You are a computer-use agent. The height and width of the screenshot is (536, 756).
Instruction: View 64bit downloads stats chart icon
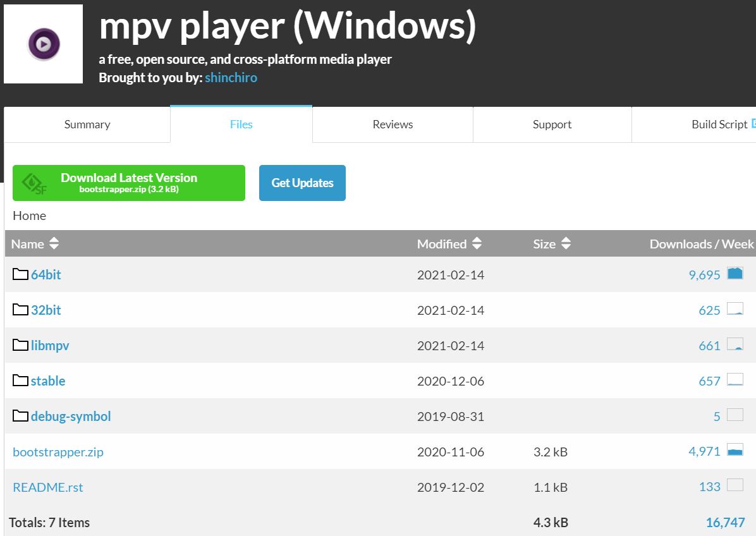coord(735,273)
